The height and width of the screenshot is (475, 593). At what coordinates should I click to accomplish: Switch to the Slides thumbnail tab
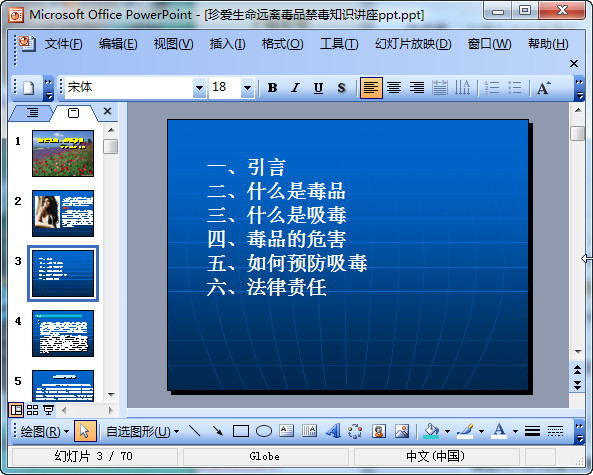click(73, 113)
